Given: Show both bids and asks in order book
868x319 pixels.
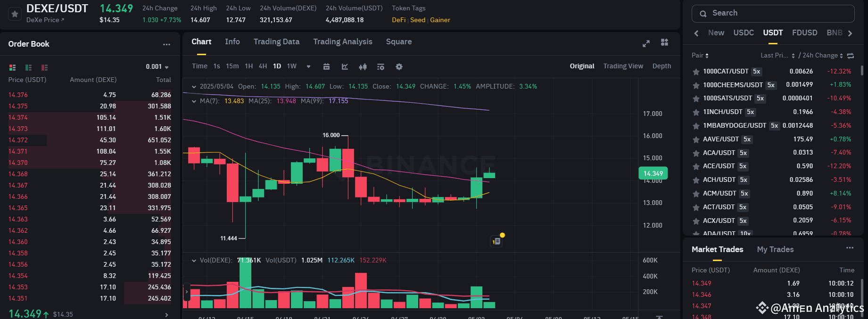Looking at the screenshot, I should [13, 67].
